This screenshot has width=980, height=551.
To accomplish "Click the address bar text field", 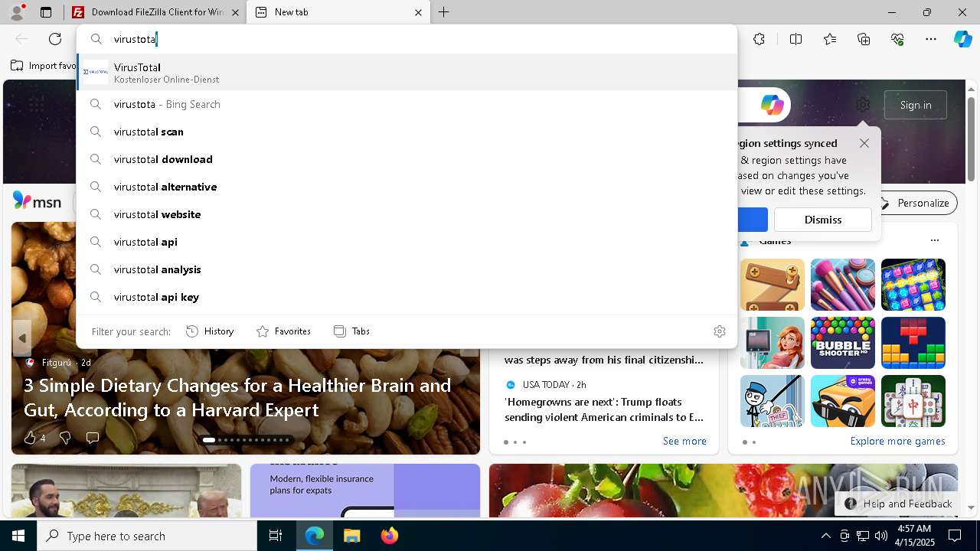I will (x=406, y=39).
